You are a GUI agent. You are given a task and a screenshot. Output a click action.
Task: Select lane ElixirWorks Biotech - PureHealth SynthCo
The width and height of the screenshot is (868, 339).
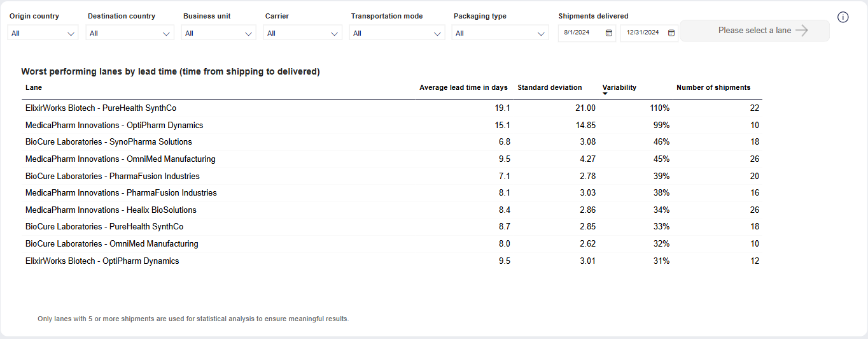101,108
